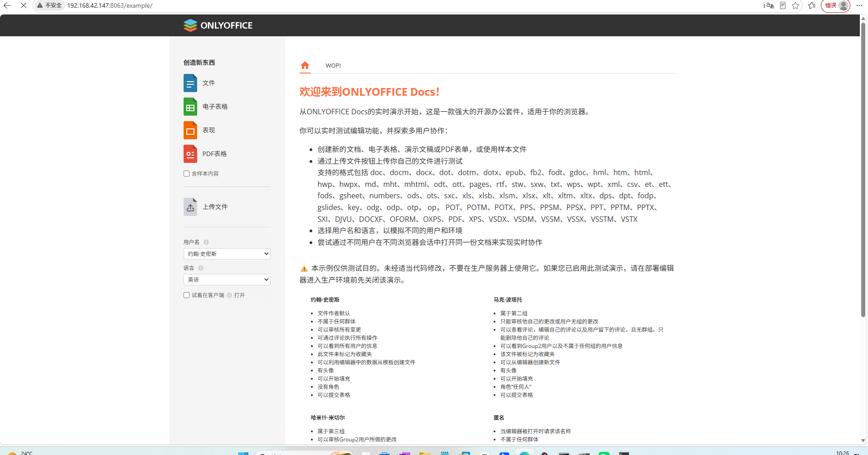Create a new spreadsheet via 电子表格 icon

[x=190, y=107]
